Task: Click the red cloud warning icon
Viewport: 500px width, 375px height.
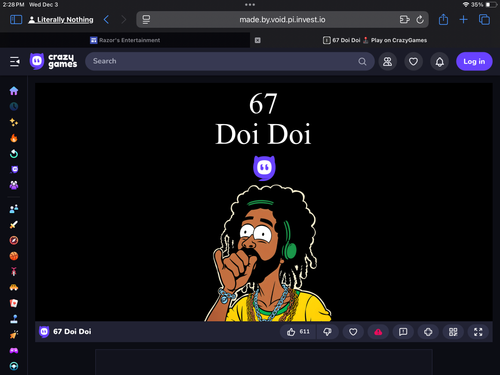Action: [378, 332]
